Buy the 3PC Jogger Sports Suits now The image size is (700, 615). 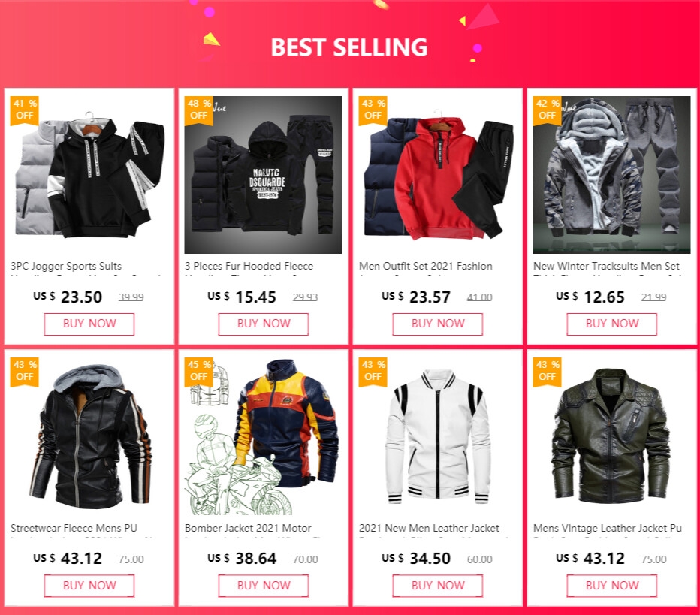[89, 324]
